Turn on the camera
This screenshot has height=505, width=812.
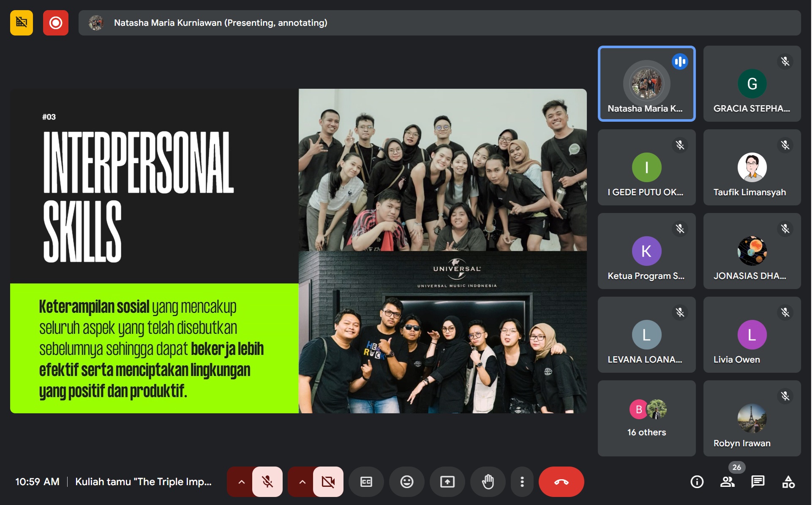pos(328,482)
